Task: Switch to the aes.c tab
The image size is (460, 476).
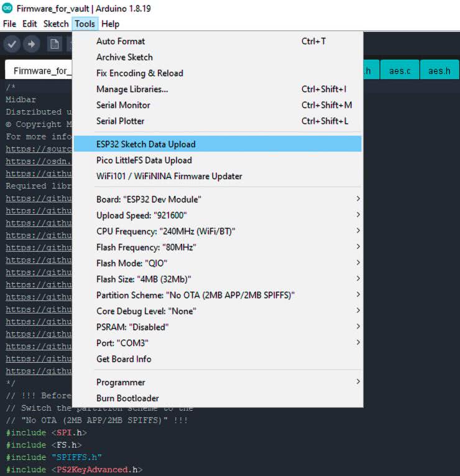Action: click(400, 71)
